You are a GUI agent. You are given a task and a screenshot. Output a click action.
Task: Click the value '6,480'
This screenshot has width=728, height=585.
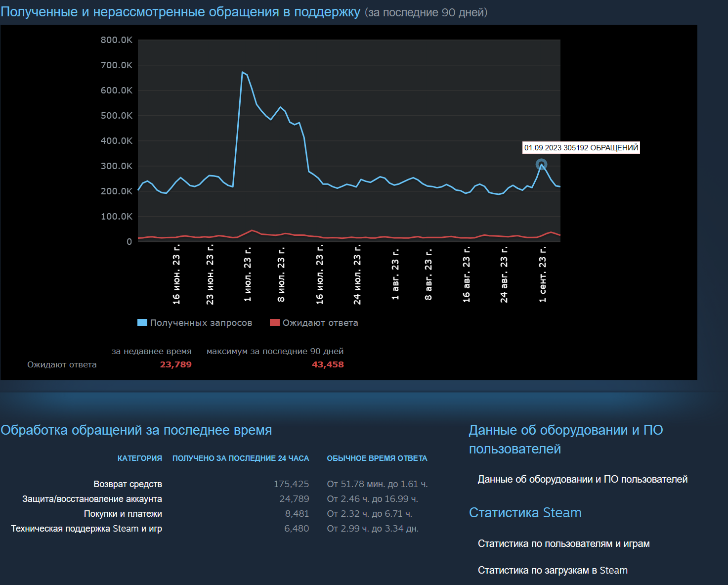click(297, 529)
